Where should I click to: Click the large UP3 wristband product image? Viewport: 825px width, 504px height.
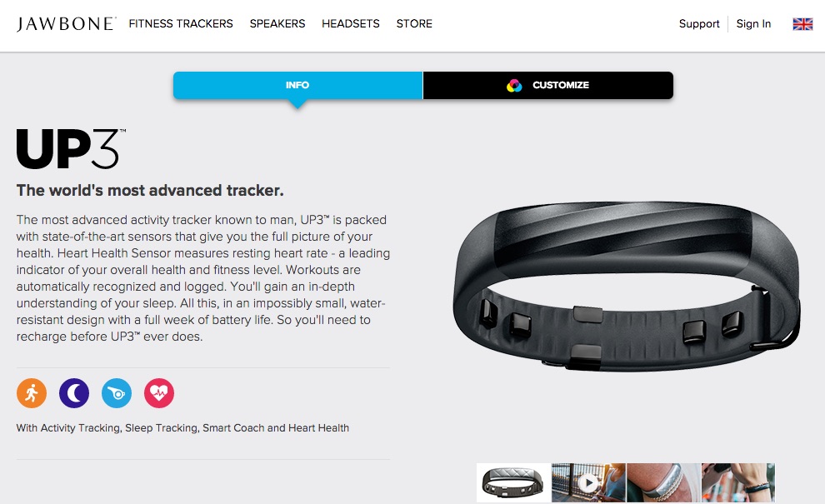[x=627, y=287]
